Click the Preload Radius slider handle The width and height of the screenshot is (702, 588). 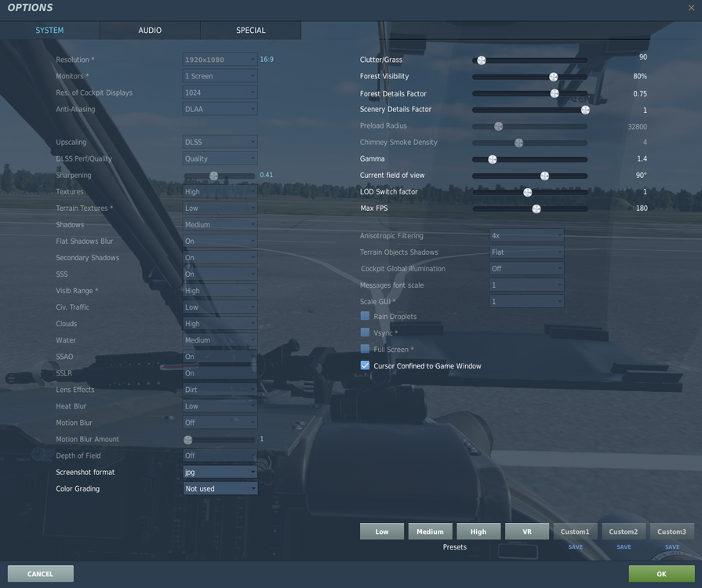coord(498,127)
